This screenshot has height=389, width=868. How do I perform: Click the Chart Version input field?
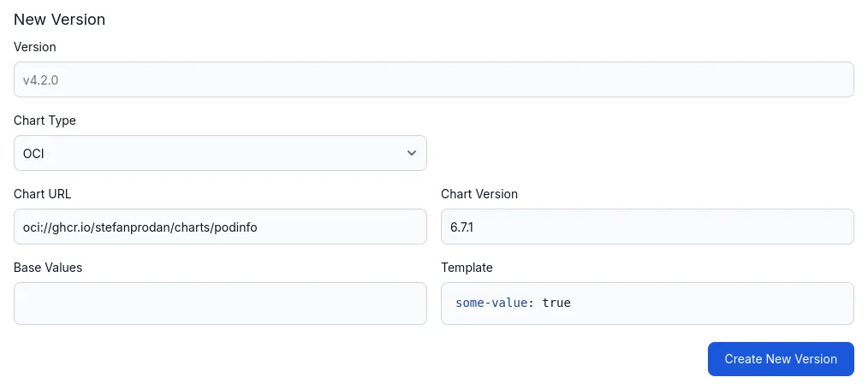[x=647, y=227]
